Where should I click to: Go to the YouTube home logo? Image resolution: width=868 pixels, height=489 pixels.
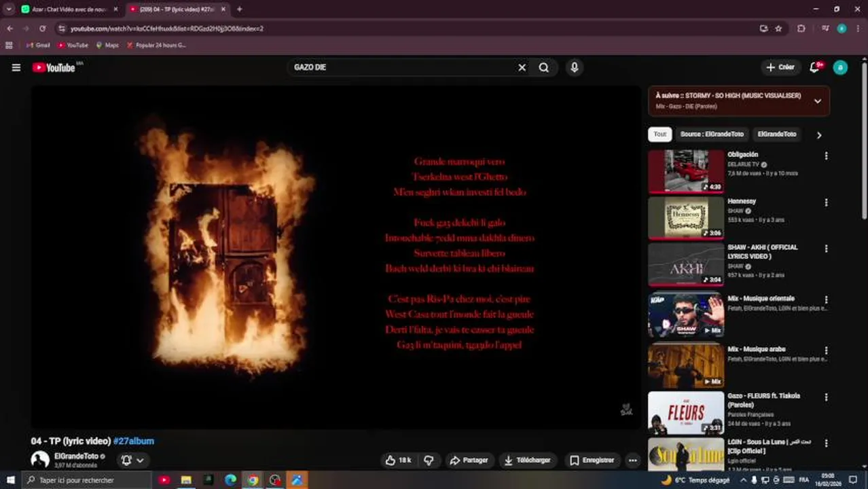click(54, 67)
